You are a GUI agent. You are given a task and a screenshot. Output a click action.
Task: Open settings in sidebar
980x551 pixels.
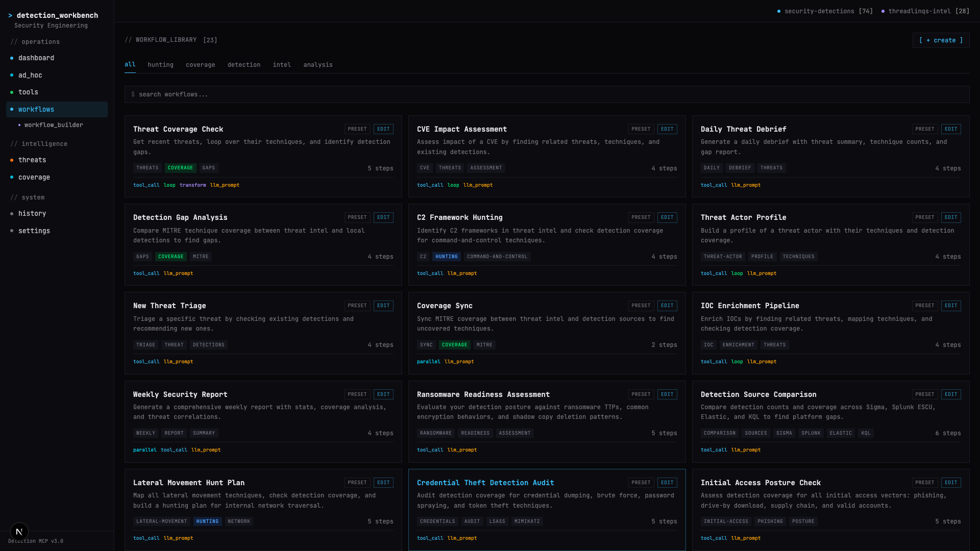pyautogui.click(x=57, y=231)
